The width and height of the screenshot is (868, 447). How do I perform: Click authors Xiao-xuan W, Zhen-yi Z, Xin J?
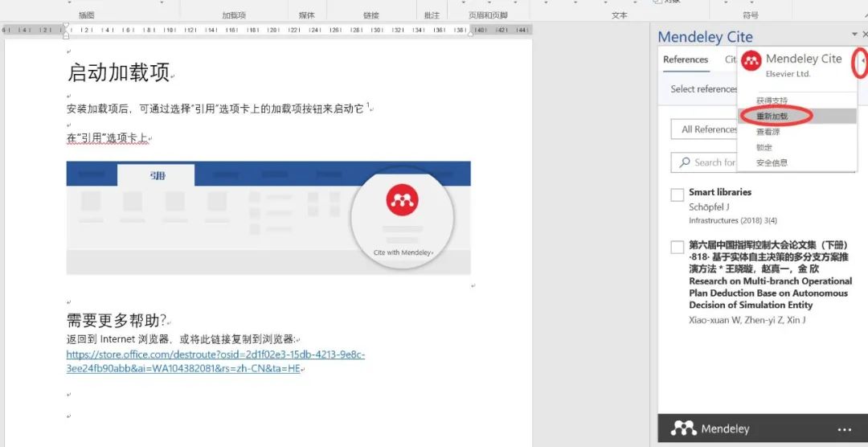point(747,320)
